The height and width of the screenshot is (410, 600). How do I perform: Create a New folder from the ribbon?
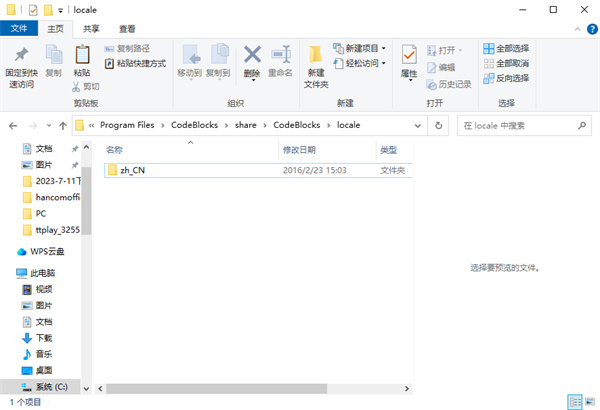316,67
